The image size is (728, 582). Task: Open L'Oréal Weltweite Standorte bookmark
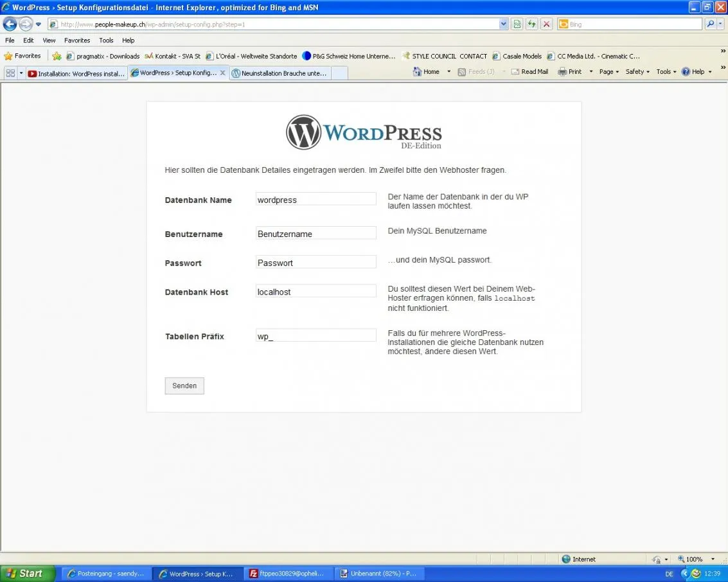251,56
